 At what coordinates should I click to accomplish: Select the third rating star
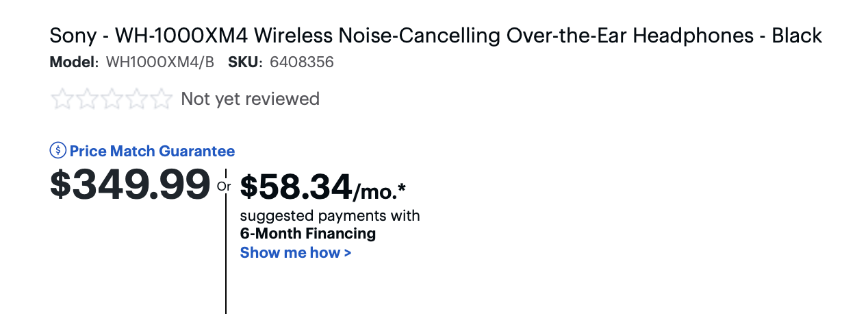(x=112, y=99)
